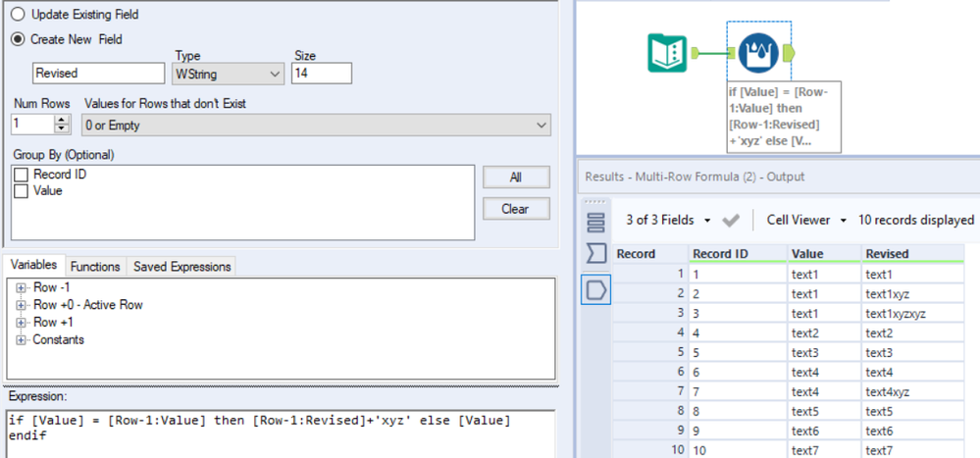This screenshot has width=980, height=458.
Task: Click the Size field showing 14
Action: pos(321,74)
